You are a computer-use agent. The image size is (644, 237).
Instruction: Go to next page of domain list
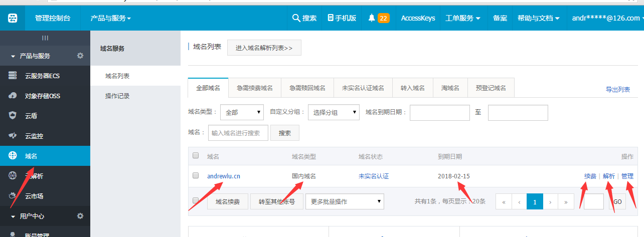551,202
